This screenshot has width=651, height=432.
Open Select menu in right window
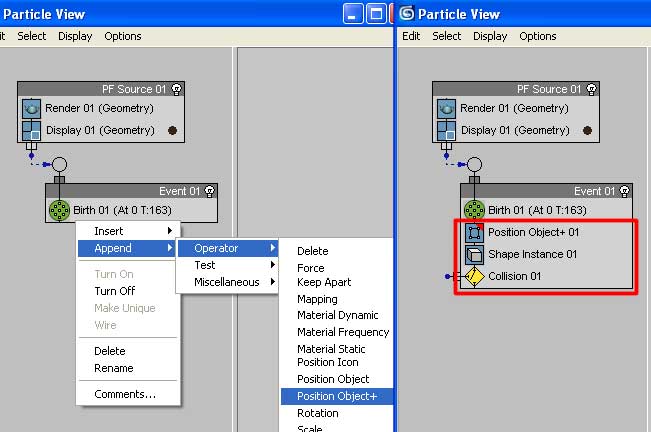446,37
